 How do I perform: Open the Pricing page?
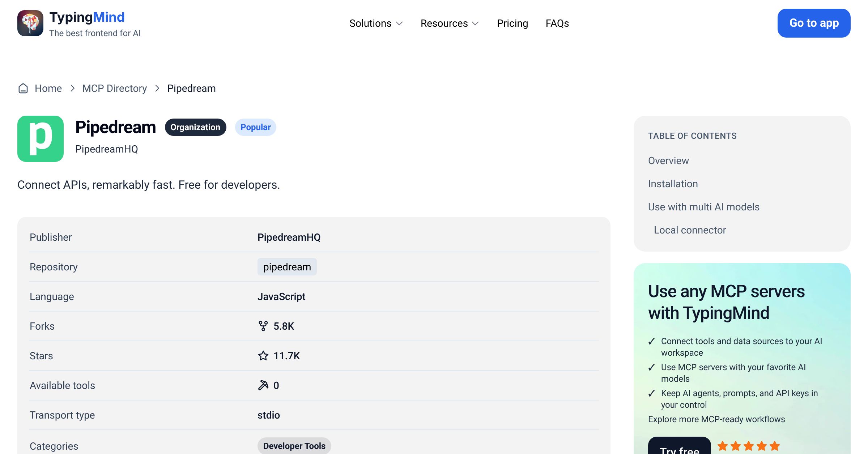pos(512,23)
